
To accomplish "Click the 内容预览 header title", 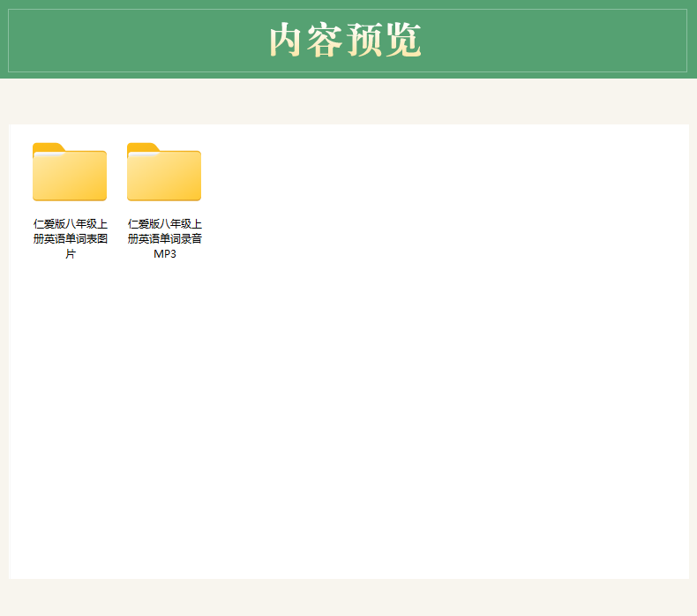I will (x=345, y=40).
